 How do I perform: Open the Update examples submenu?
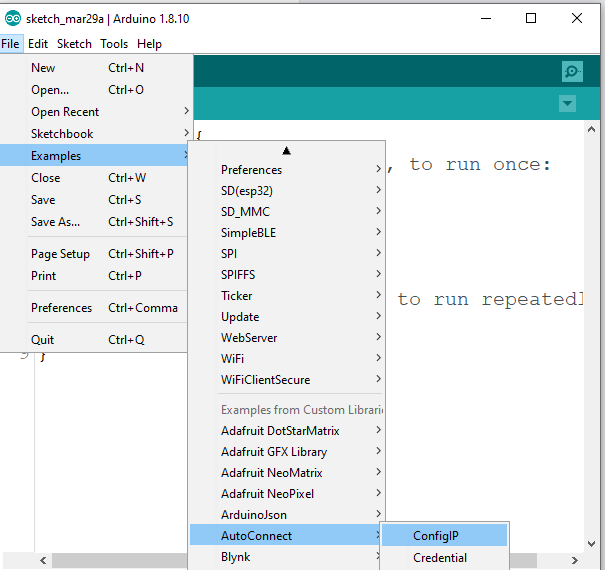[287, 317]
